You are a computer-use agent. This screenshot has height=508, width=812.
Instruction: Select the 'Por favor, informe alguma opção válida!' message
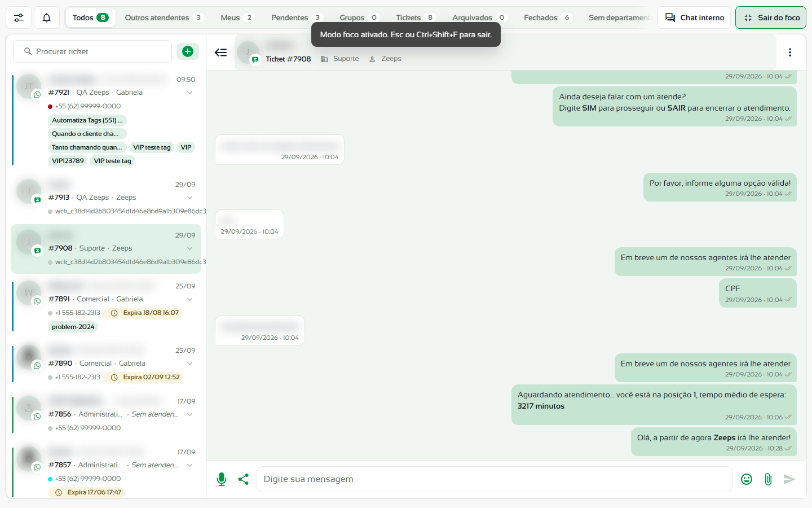tap(720, 187)
